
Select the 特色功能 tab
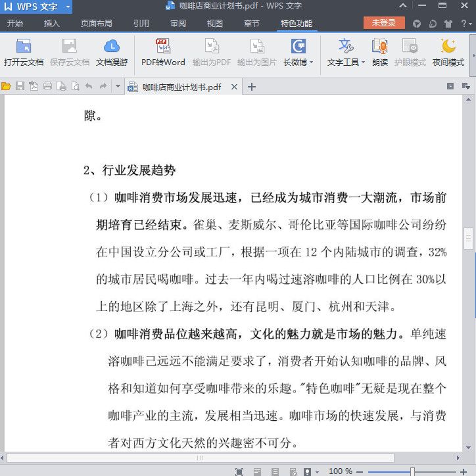click(297, 24)
